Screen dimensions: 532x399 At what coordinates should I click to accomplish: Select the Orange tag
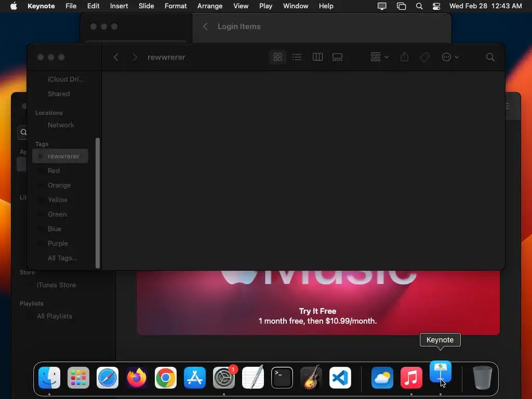pyautogui.click(x=60, y=185)
